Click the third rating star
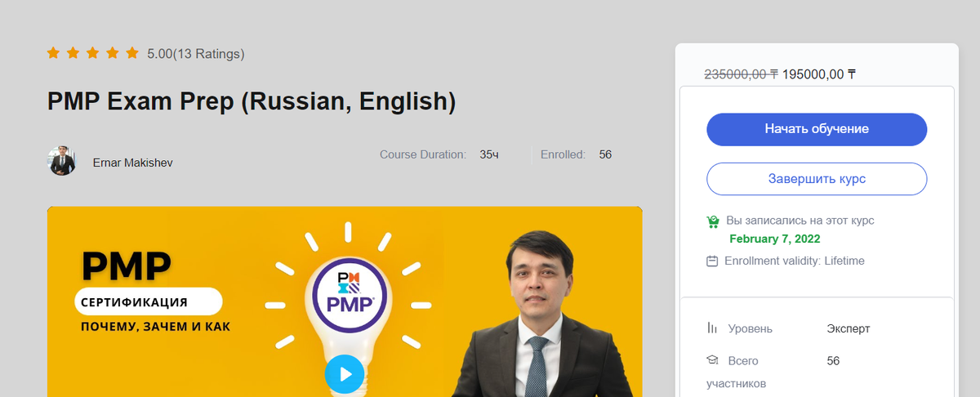 [x=93, y=53]
